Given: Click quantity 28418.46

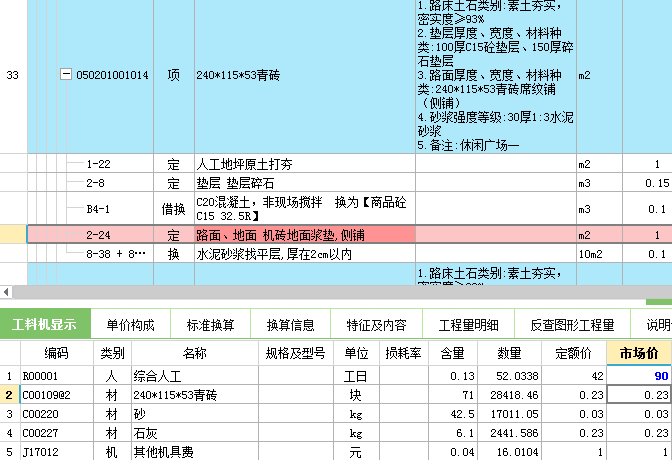Looking at the screenshot, I should point(509,395).
